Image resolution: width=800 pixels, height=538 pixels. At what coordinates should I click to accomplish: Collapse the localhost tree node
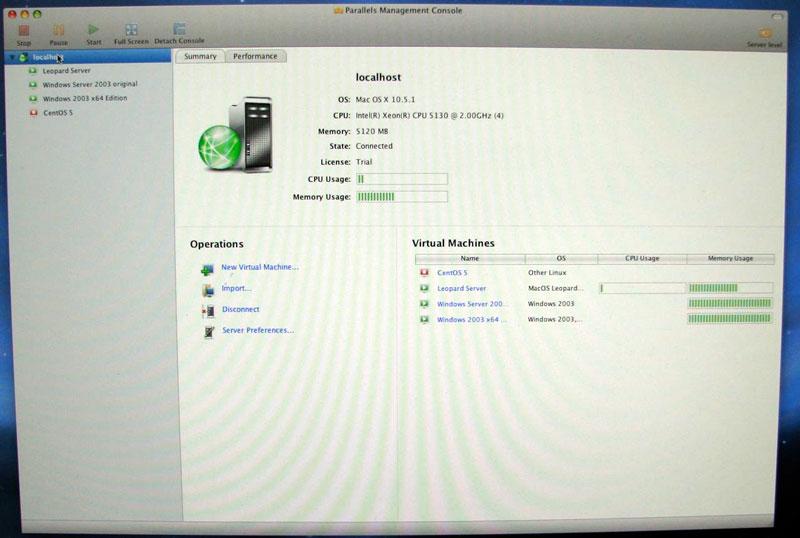(x=12, y=58)
